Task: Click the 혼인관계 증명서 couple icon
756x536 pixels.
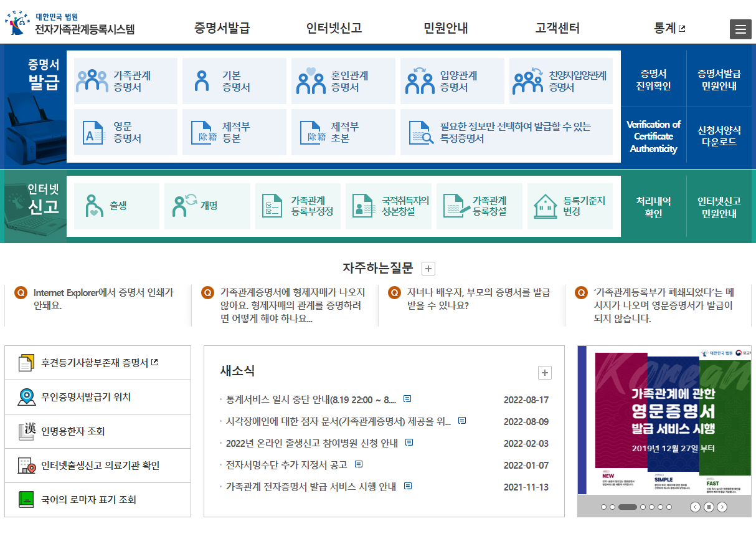Action: pyautogui.click(x=311, y=81)
